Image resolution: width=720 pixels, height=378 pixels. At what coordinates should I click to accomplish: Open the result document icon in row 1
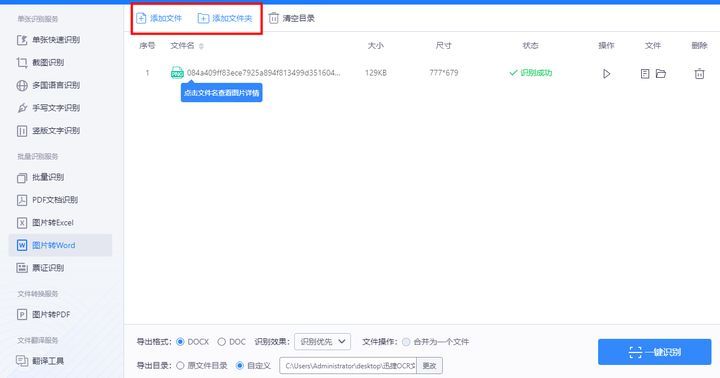645,73
